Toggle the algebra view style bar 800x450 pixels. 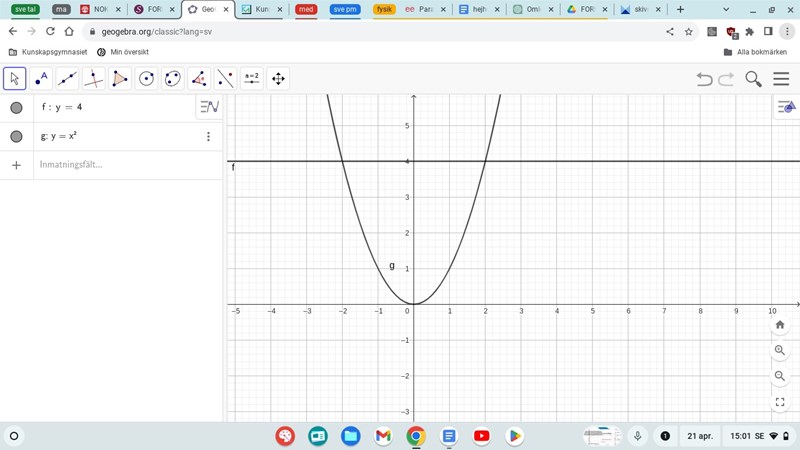[x=209, y=107]
